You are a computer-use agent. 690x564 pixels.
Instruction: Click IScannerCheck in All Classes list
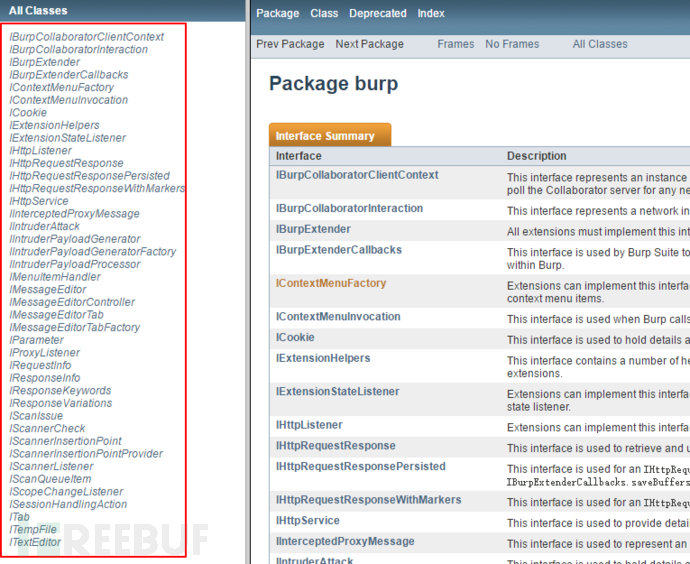(47, 429)
